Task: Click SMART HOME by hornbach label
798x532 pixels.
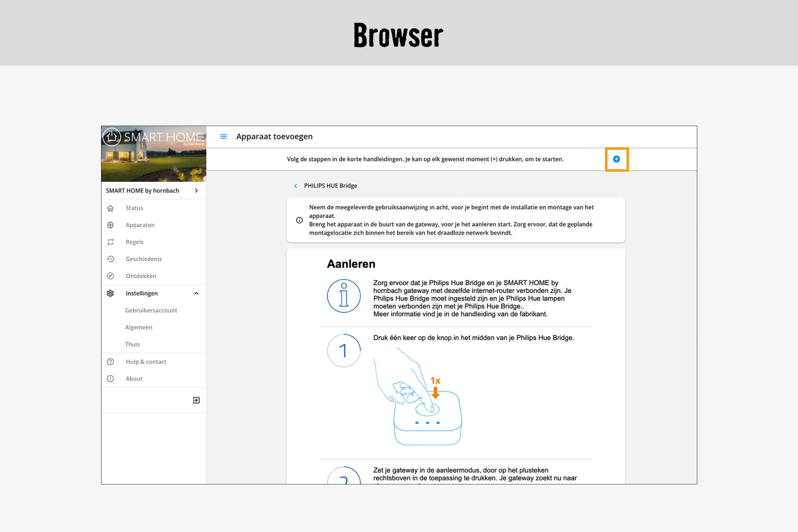Action: pyautogui.click(x=143, y=191)
